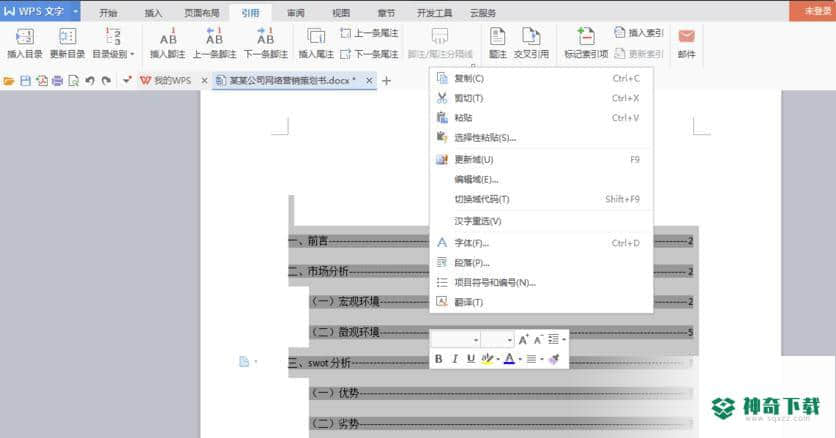Choose 翻译(T) from context menu
The image size is (836, 438).
[541, 302]
